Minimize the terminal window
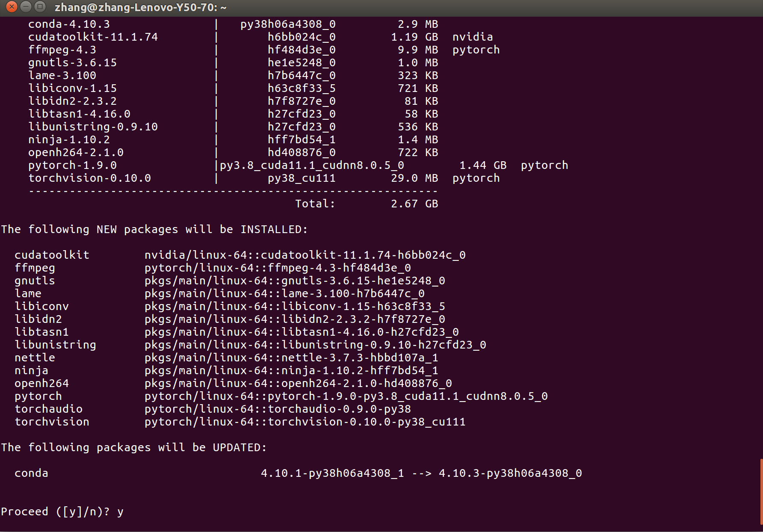 click(x=26, y=7)
